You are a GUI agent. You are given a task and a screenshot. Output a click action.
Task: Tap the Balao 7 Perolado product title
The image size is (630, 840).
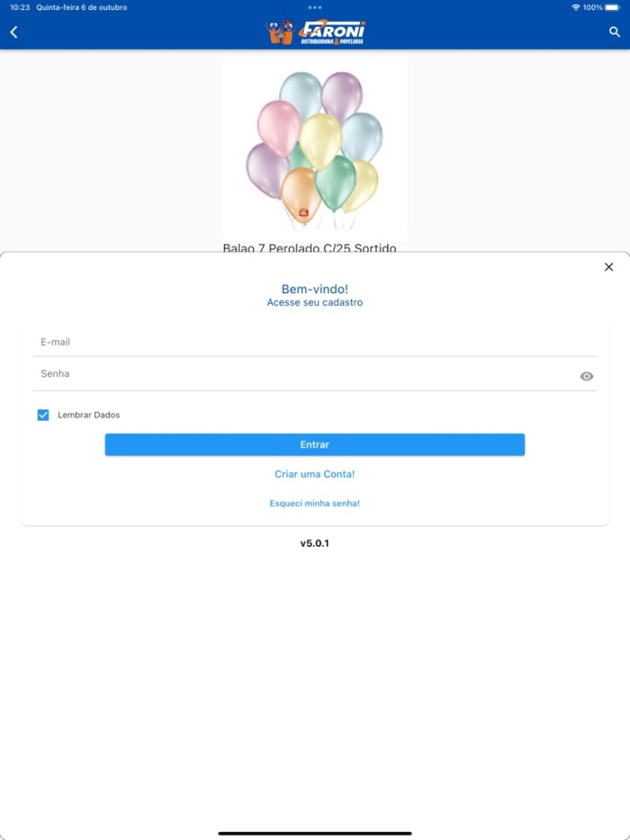[310, 247]
